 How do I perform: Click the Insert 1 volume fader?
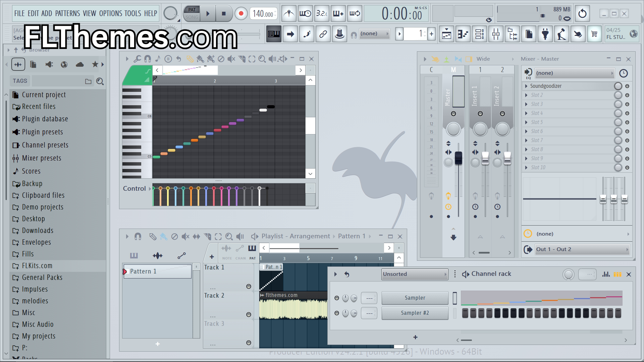tap(485, 158)
